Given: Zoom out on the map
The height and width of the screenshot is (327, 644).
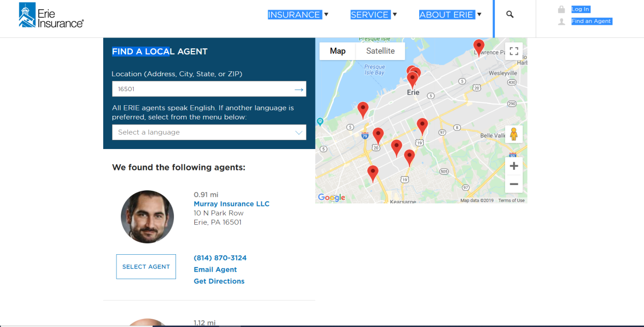Looking at the screenshot, I should [x=514, y=184].
